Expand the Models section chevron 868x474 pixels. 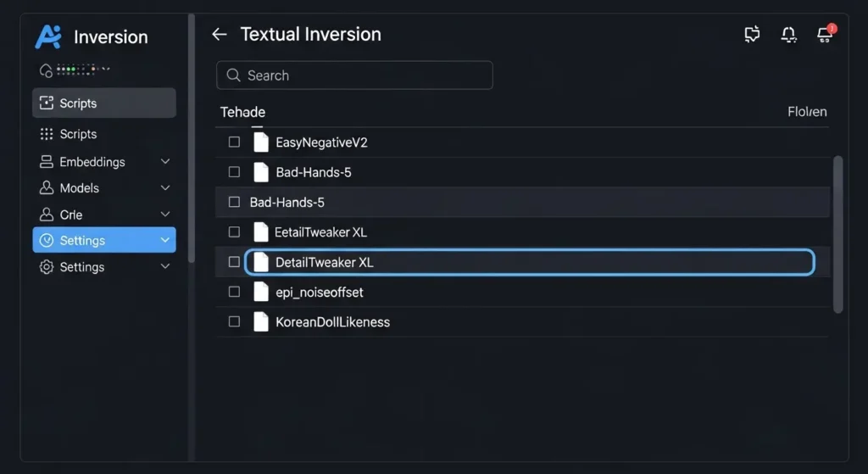165,188
